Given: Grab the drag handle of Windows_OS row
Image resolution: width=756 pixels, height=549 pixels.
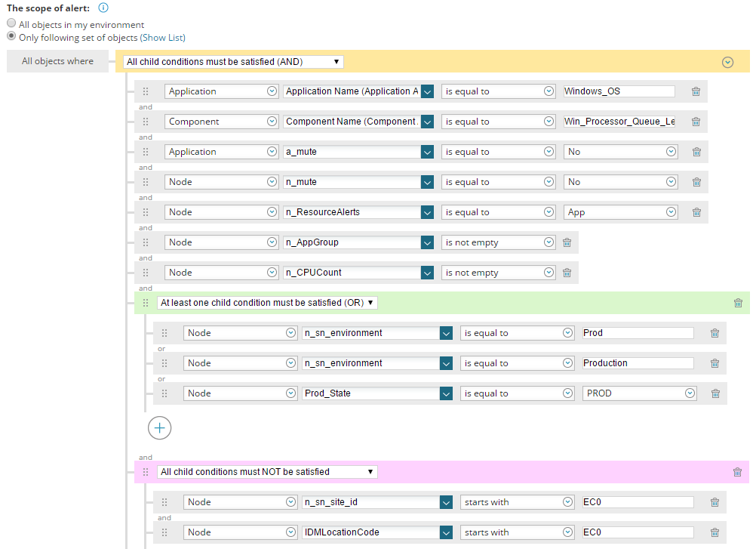Looking at the screenshot, I should [146, 91].
